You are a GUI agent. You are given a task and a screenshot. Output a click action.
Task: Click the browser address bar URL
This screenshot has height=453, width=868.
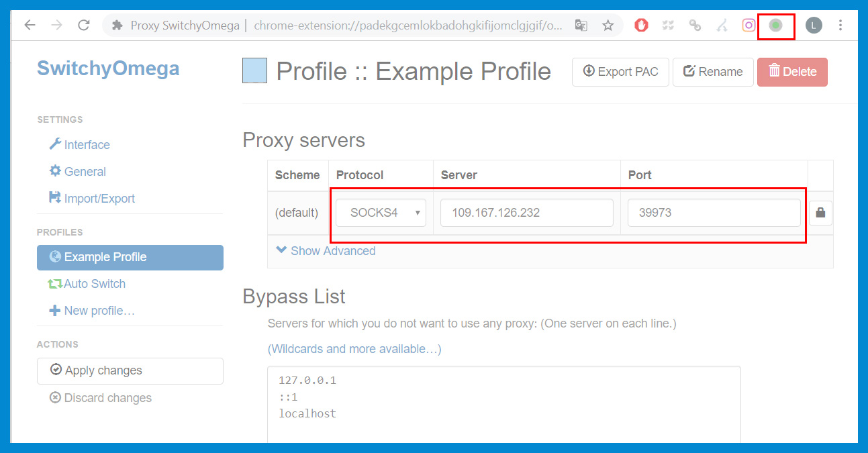pyautogui.click(x=408, y=26)
